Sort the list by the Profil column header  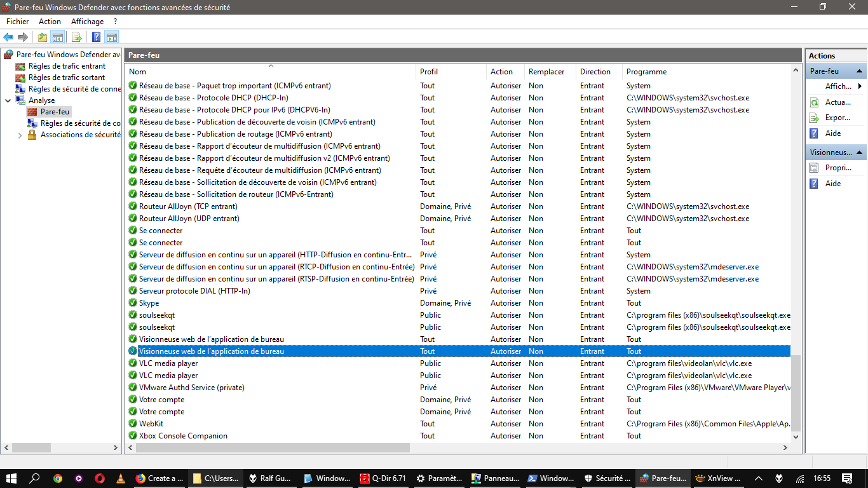tap(429, 72)
